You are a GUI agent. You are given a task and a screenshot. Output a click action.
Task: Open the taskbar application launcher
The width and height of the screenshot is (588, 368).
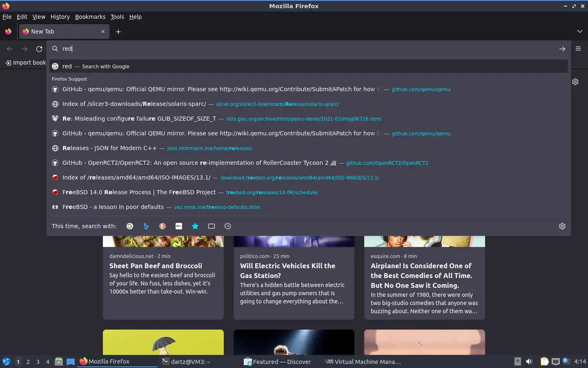pos(7,361)
